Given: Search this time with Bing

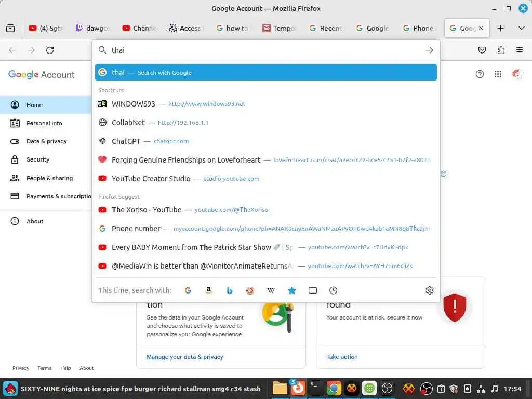Looking at the screenshot, I should (x=229, y=290).
